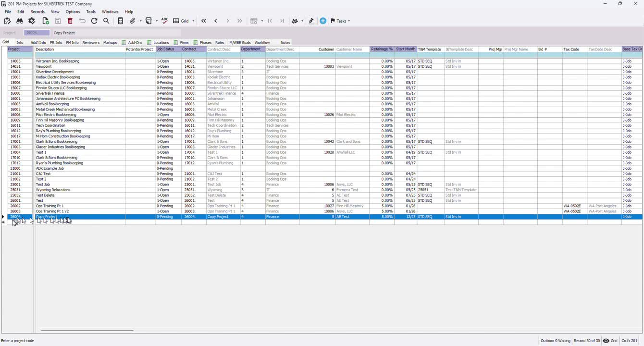Click the first-row bar-arrow icon
This screenshot has width=644, height=346.
tap(270, 21)
